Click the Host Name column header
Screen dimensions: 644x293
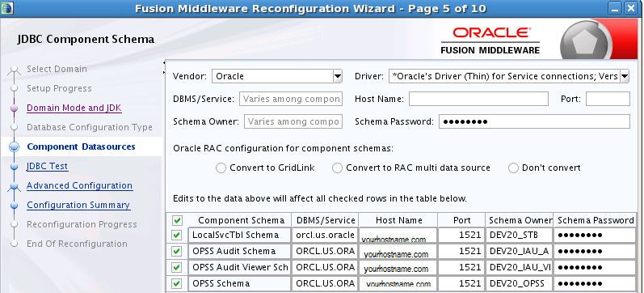399,221
